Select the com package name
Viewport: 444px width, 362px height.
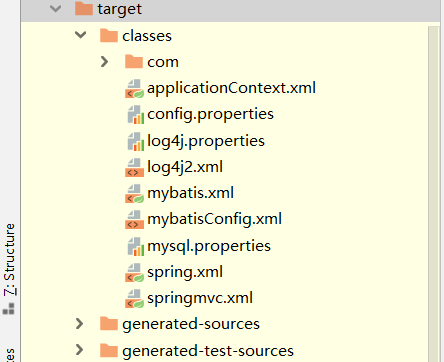163,62
